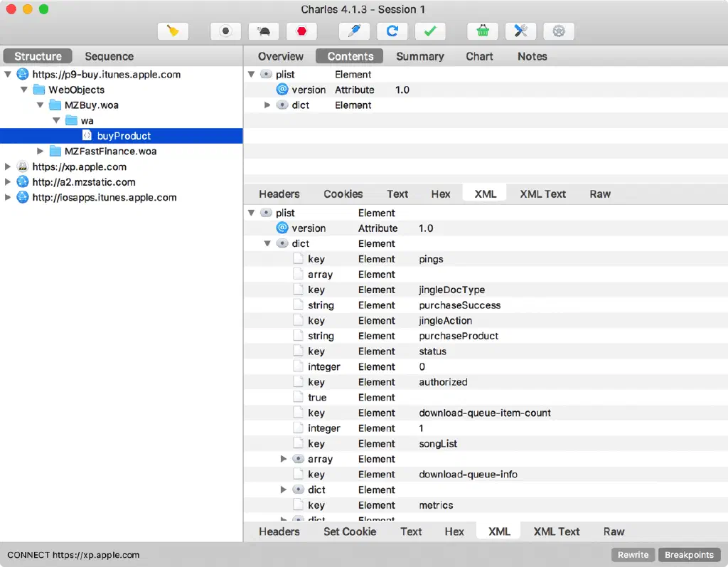Click the green basket icon
The height and width of the screenshot is (567, 728).
pos(483,31)
